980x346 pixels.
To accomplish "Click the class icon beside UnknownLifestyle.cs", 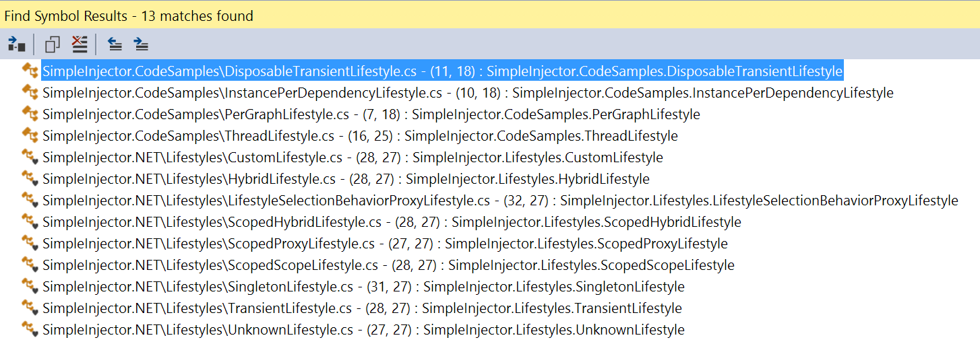I will tap(30, 329).
